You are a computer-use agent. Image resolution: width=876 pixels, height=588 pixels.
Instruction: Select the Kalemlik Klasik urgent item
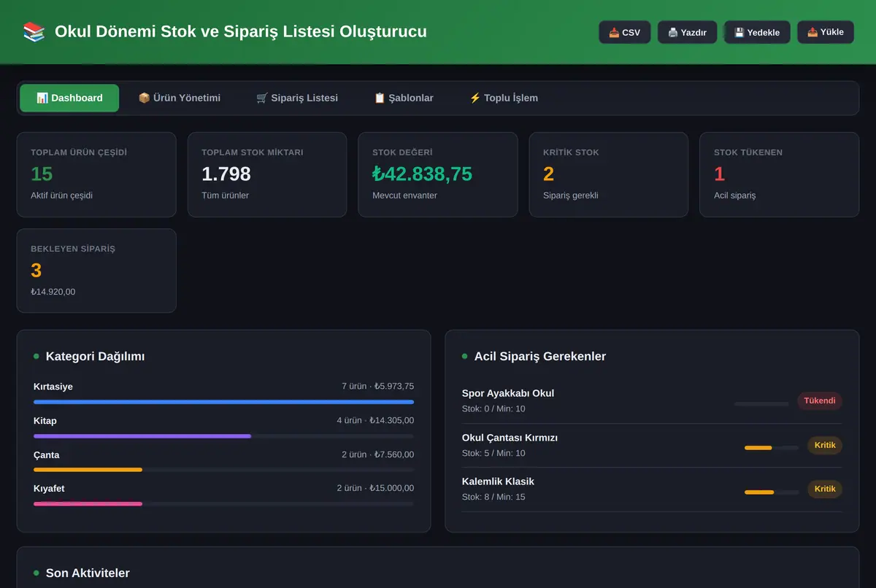(x=652, y=489)
